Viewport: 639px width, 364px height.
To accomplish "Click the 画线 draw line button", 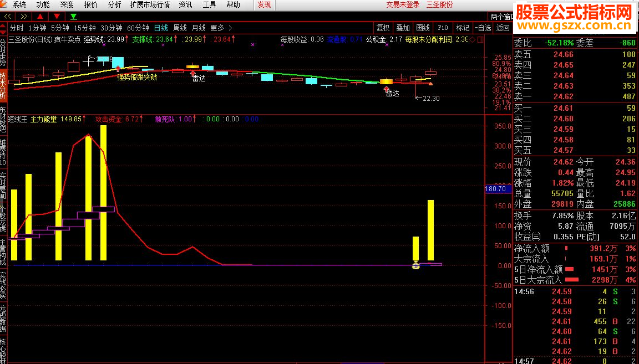I will tap(423, 28).
